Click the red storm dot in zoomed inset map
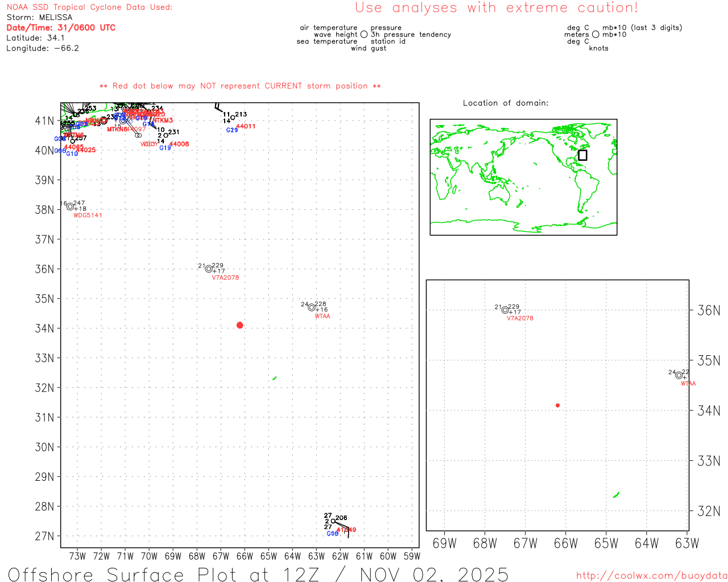The height and width of the screenshot is (582, 728). [x=557, y=405]
